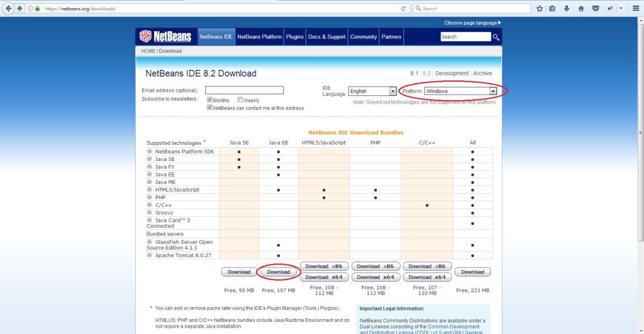This screenshot has height=334, width=644.
Task: Click the Email address input field
Action: point(245,90)
